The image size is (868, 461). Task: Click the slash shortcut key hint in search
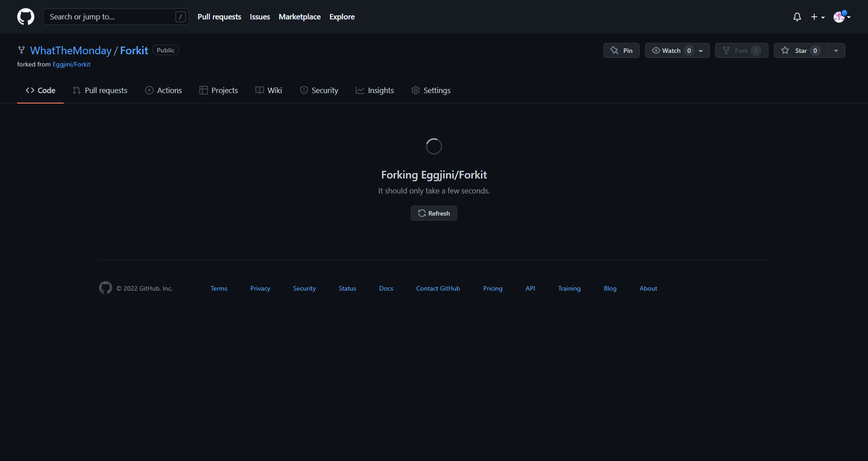click(x=180, y=17)
